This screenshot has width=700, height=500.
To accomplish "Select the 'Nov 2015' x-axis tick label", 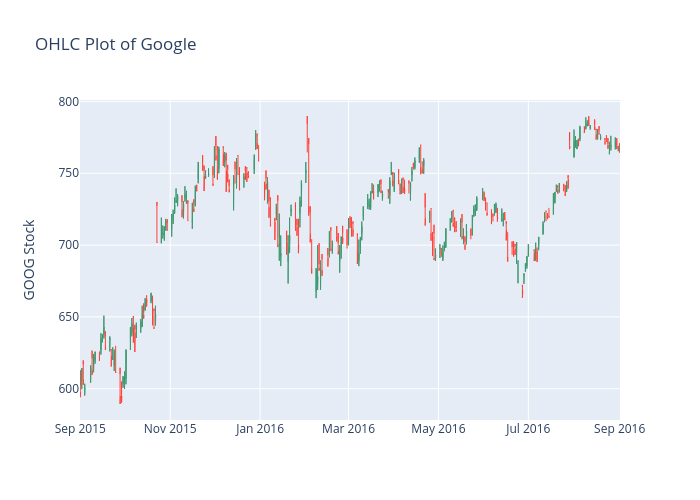I will (170, 429).
